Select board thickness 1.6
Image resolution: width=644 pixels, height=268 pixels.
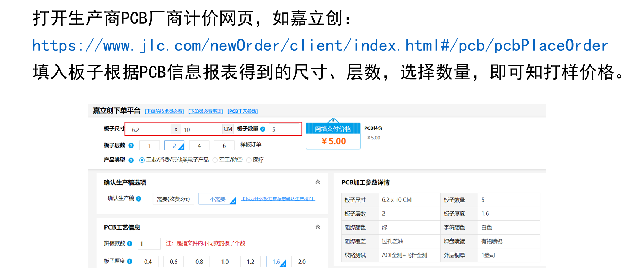point(276,262)
